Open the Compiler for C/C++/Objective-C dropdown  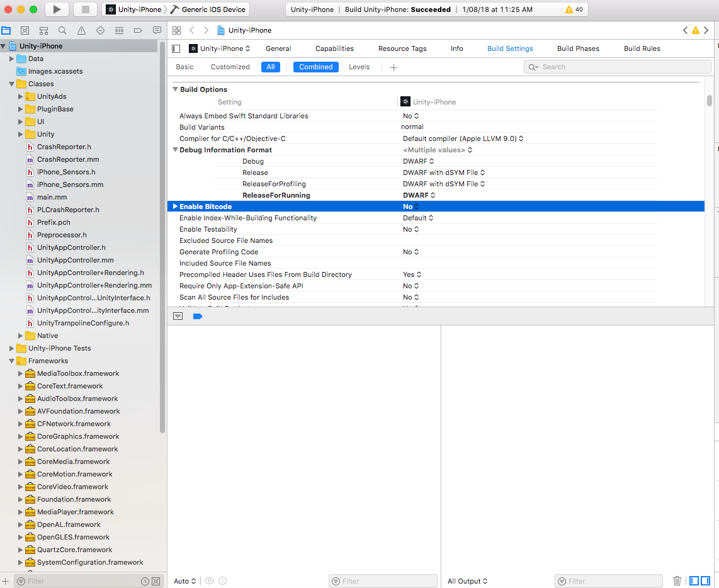click(463, 139)
